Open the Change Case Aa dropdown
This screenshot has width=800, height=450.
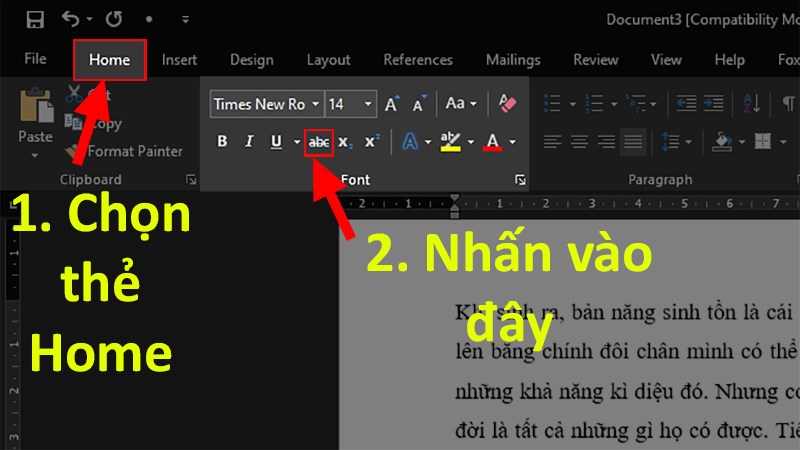pos(461,104)
